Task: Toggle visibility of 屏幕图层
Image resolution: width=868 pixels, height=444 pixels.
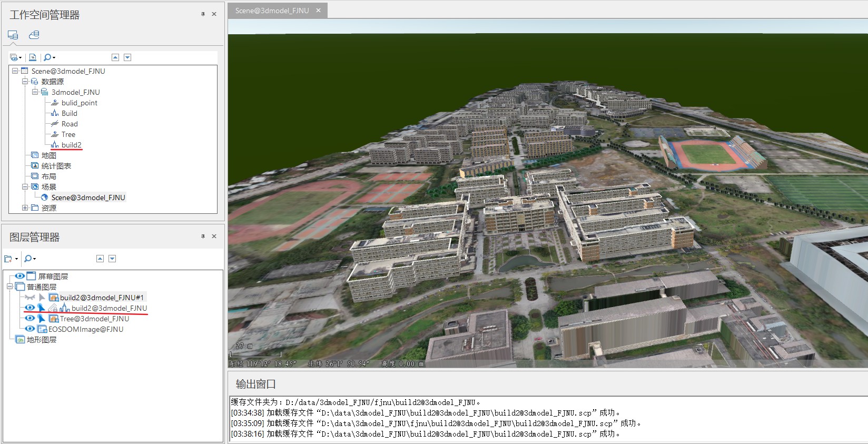Action: (x=19, y=277)
